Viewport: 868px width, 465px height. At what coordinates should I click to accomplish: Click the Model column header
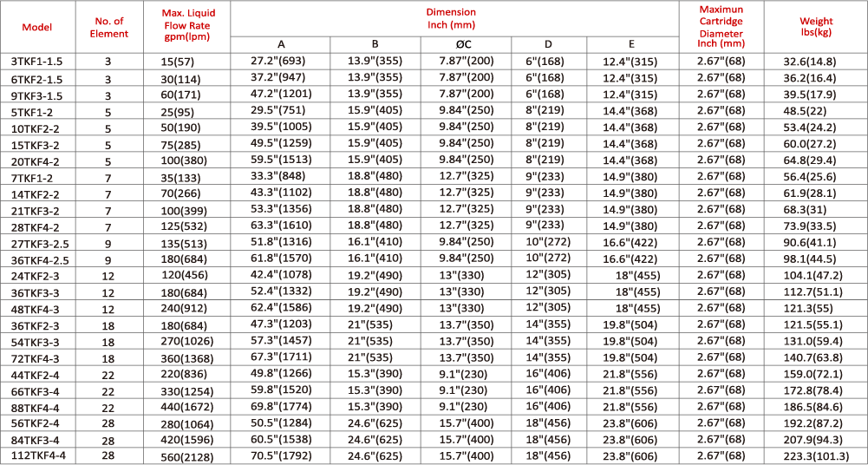[37, 27]
